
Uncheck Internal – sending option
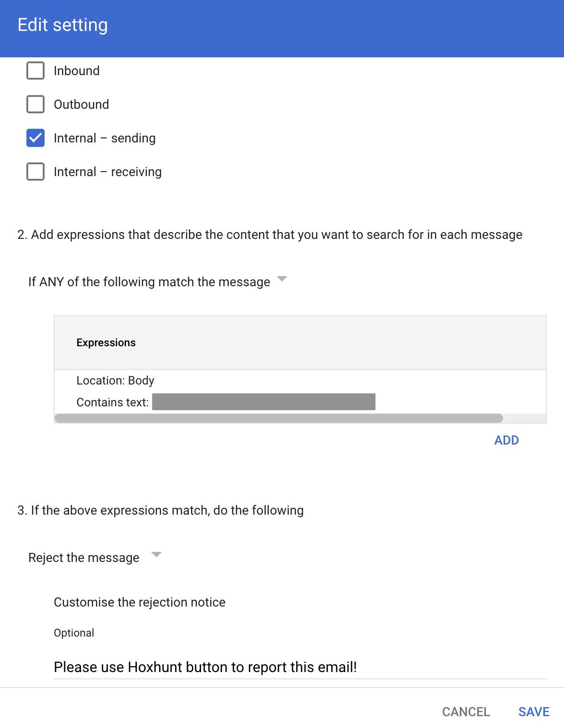35,138
